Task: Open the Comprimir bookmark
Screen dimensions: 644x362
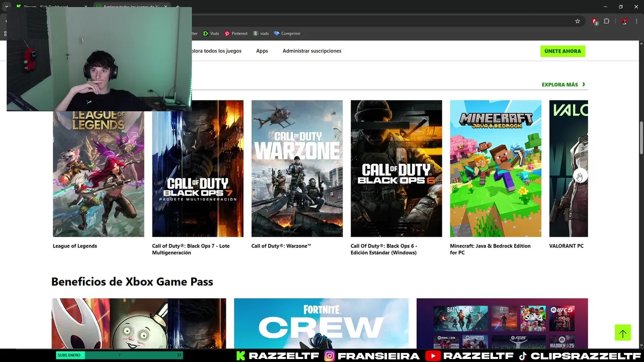Action: click(287, 33)
